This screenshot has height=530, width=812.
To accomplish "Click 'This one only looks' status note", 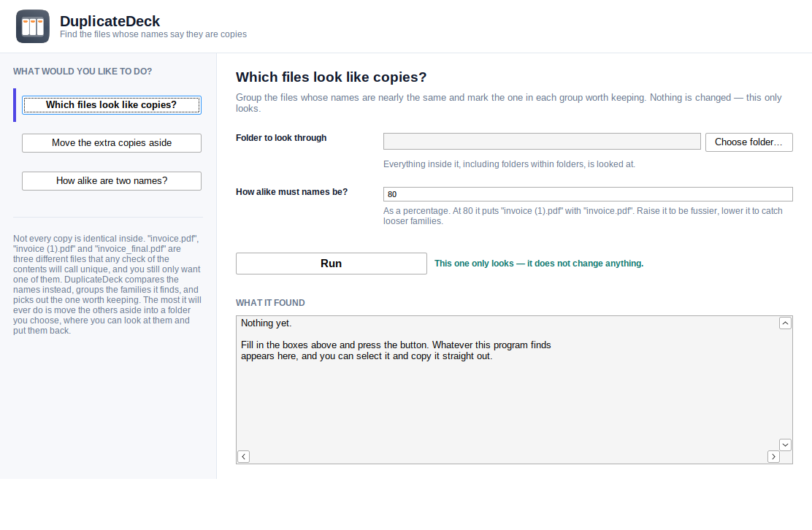I will 539,264.
